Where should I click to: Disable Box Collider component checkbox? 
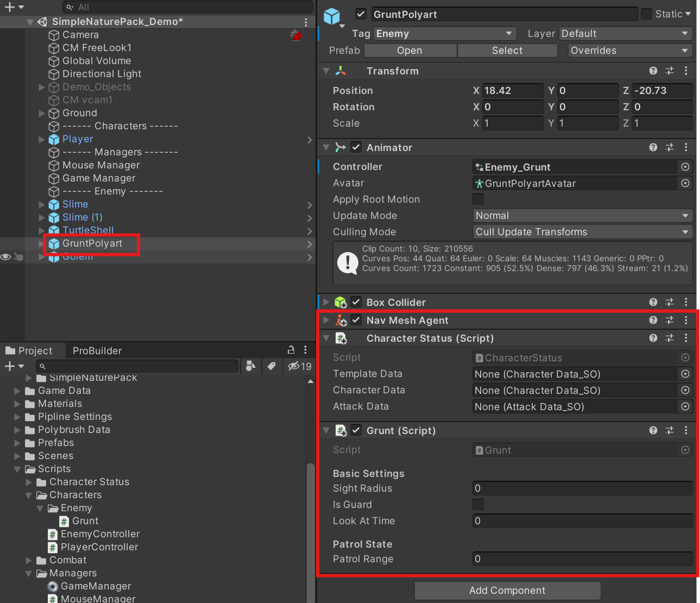pyautogui.click(x=356, y=302)
